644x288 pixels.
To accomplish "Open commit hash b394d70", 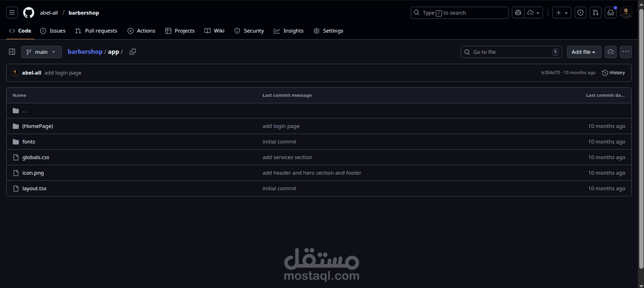I will pos(551,73).
